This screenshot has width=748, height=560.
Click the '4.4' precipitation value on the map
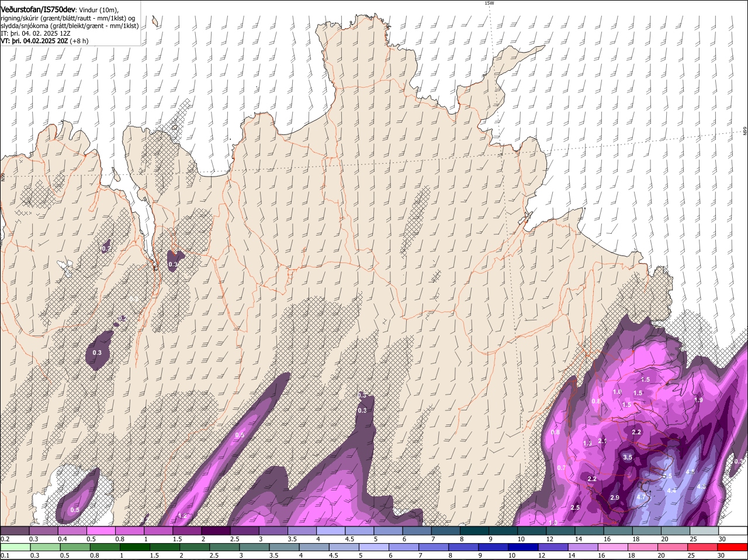pos(671,491)
